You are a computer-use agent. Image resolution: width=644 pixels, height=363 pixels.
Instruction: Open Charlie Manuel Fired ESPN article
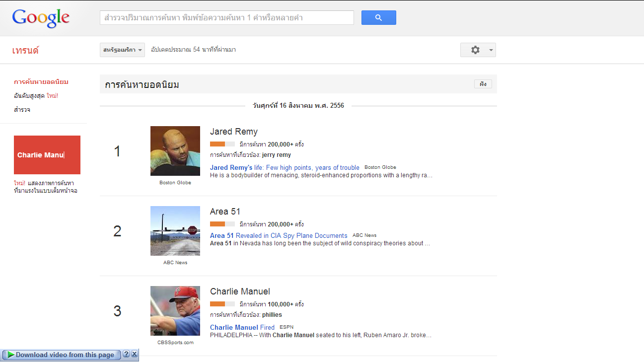click(x=242, y=328)
